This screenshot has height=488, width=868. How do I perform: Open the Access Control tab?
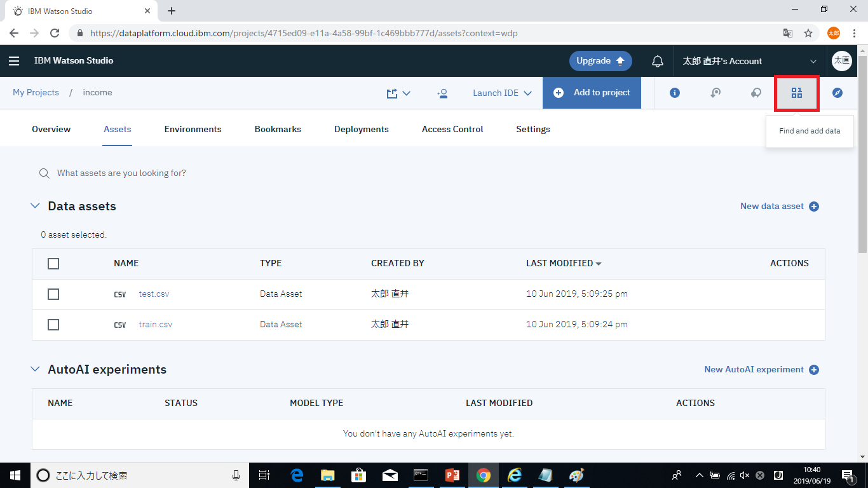click(x=452, y=129)
